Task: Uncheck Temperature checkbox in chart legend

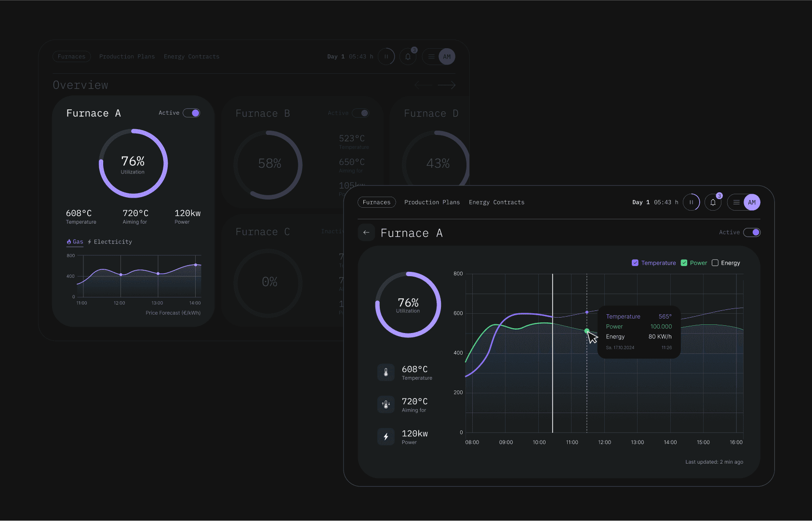Action: click(635, 263)
